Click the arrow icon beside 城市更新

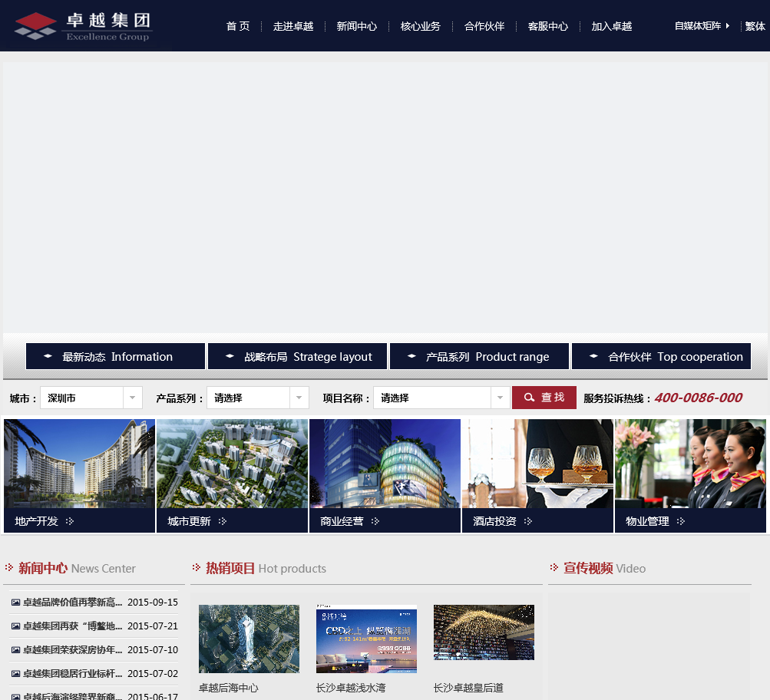[223, 521]
